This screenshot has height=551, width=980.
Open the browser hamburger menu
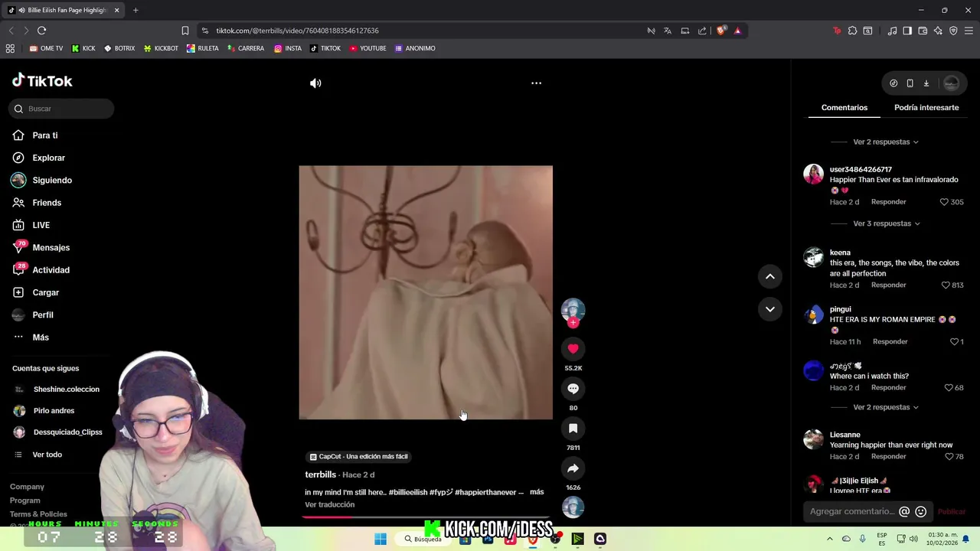point(969,31)
